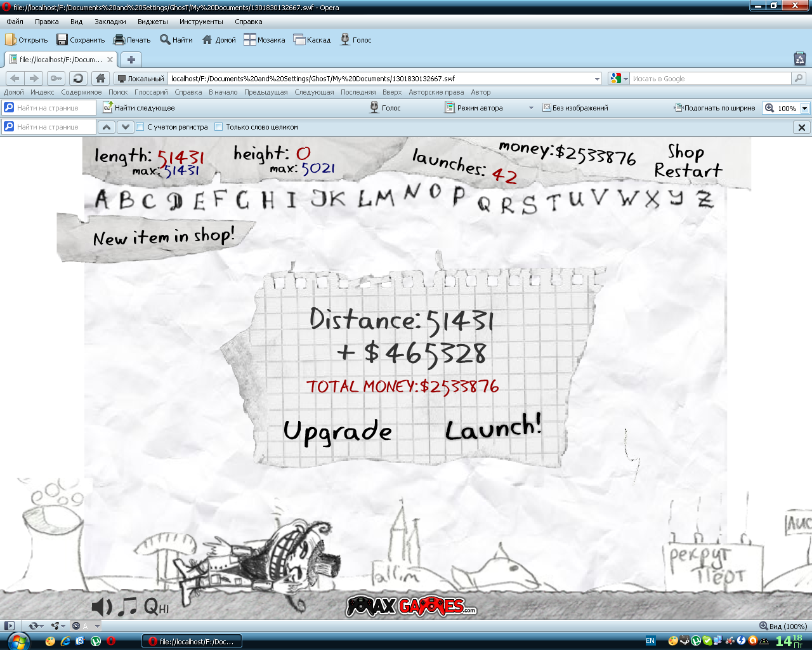The image size is (812, 650).
Task: Enable the match case checkbox
Action: tap(140, 127)
